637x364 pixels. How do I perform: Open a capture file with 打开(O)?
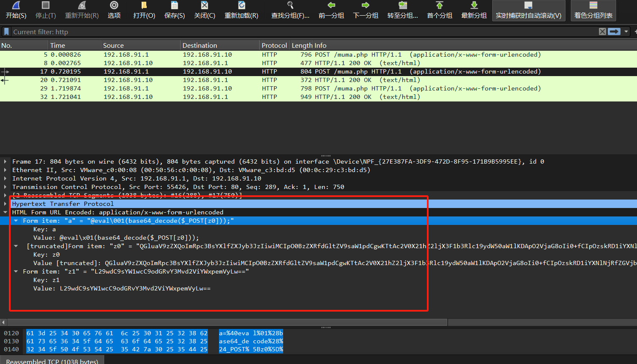click(x=144, y=10)
